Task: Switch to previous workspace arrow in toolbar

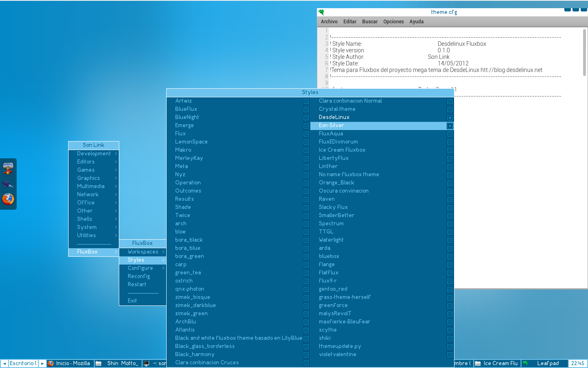Action: tap(4, 364)
